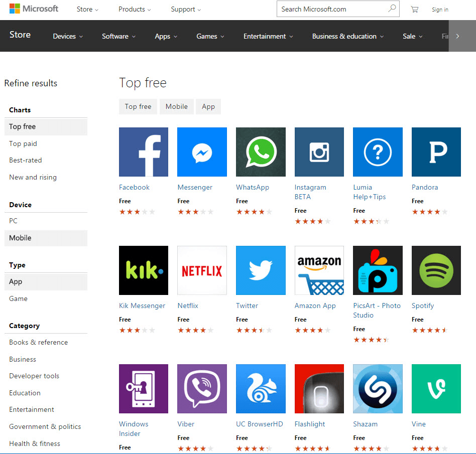Select the WhatsApp app icon
476x454 pixels.
(x=261, y=152)
